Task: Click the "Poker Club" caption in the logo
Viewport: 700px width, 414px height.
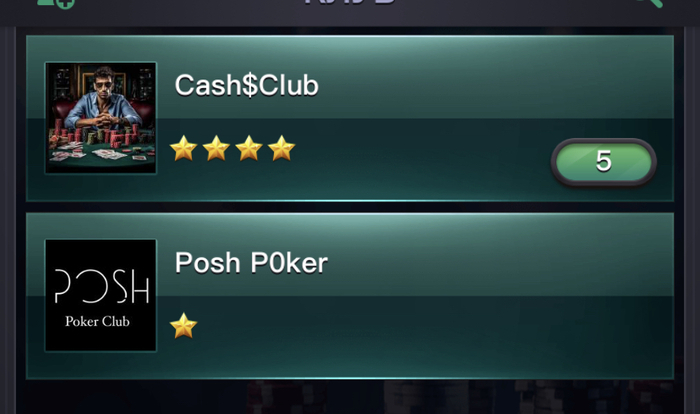Action: [x=97, y=321]
